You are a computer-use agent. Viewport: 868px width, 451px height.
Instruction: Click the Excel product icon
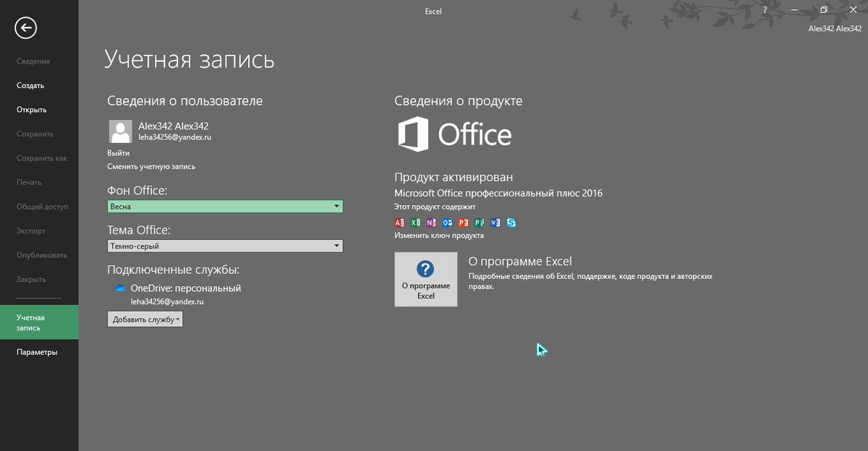[415, 223]
